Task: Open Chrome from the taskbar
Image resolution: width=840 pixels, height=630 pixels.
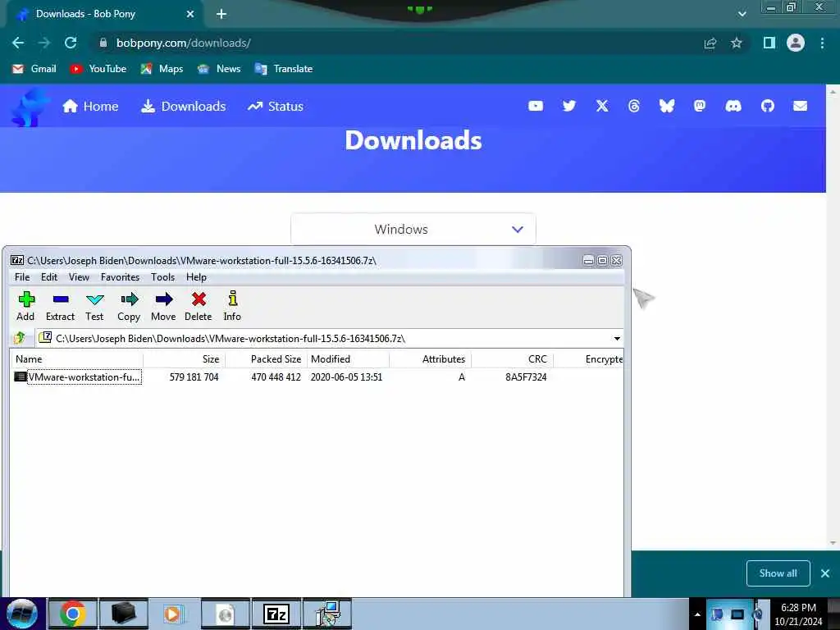Action: (73, 614)
